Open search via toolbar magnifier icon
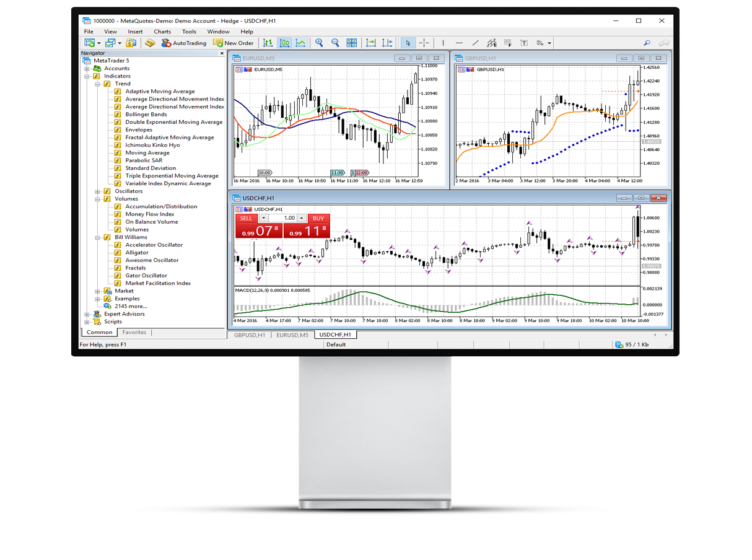The height and width of the screenshot is (560, 752). [x=647, y=43]
